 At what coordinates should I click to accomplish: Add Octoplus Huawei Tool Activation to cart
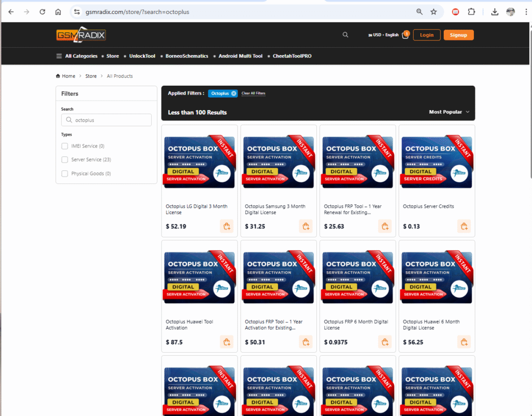click(227, 342)
